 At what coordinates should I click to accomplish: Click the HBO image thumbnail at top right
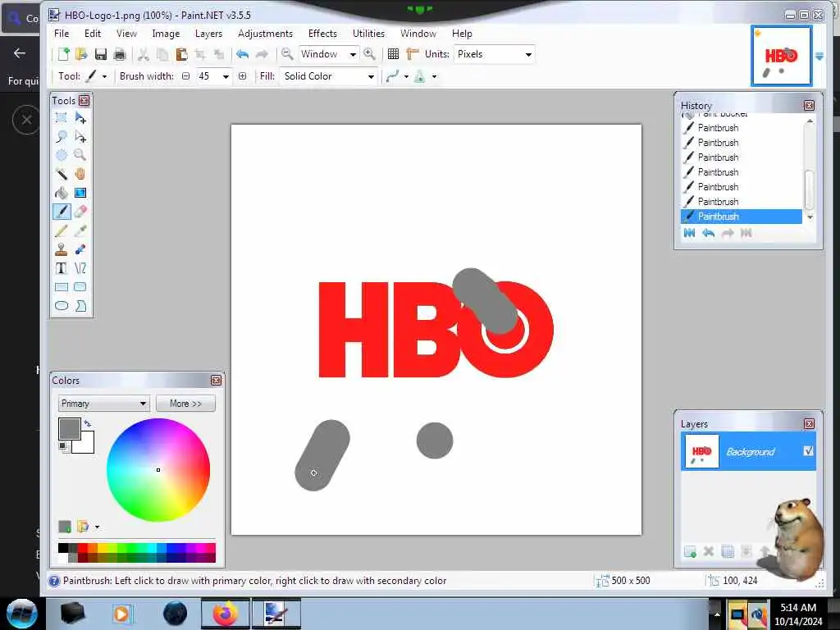pyautogui.click(x=781, y=56)
